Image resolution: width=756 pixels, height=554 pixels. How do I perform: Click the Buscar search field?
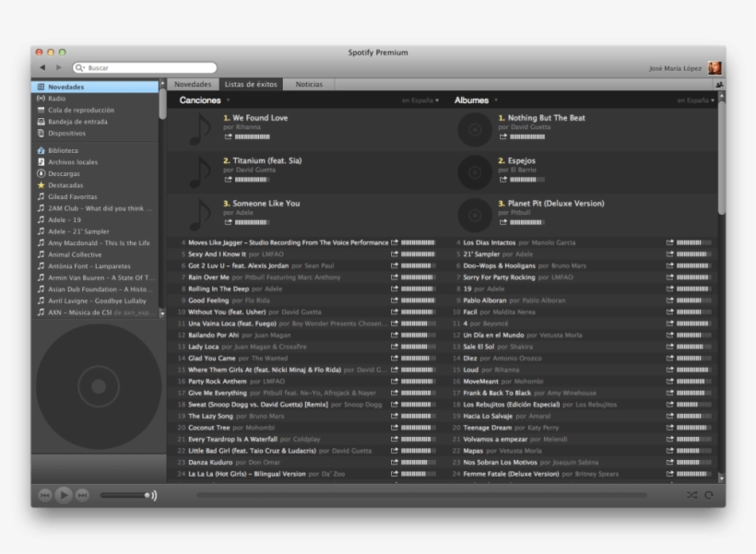145,68
